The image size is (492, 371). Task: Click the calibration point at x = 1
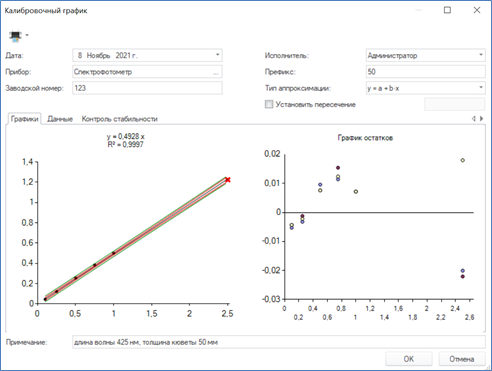[x=113, y=253]
